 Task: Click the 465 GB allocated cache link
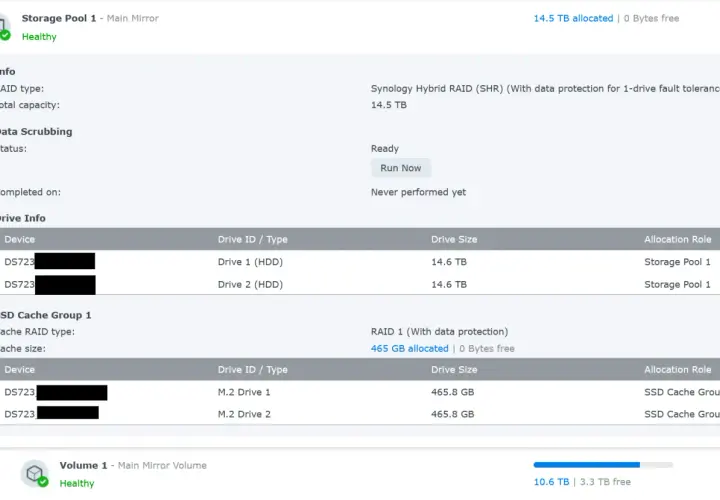(409, 348)
